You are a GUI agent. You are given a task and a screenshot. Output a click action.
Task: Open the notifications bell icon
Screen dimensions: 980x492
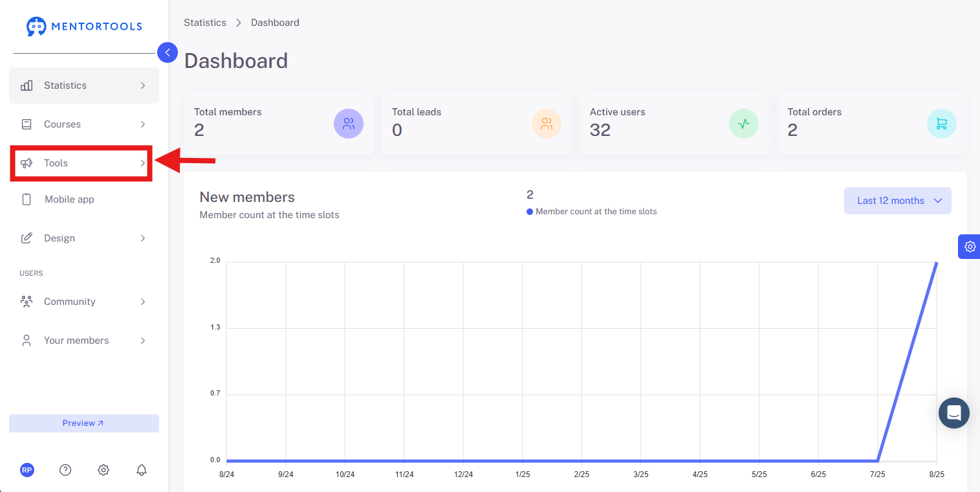click(x=142, y=470)
